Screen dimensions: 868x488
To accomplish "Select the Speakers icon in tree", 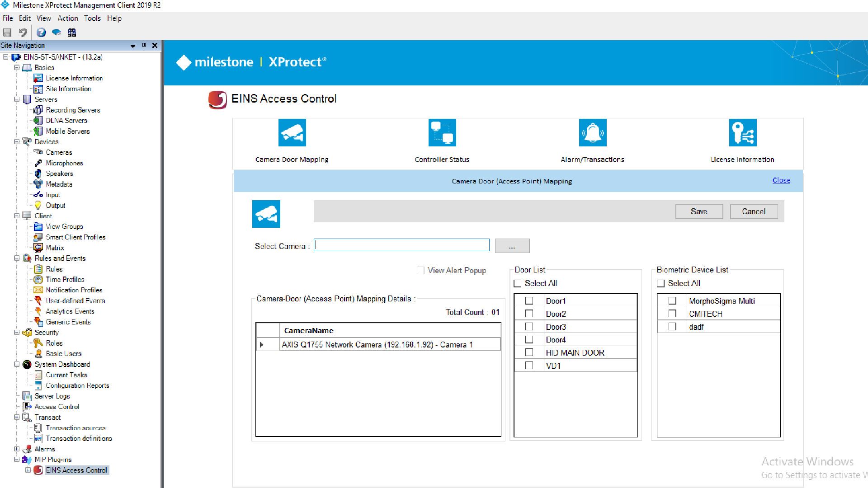I will (x=38, y=174).
